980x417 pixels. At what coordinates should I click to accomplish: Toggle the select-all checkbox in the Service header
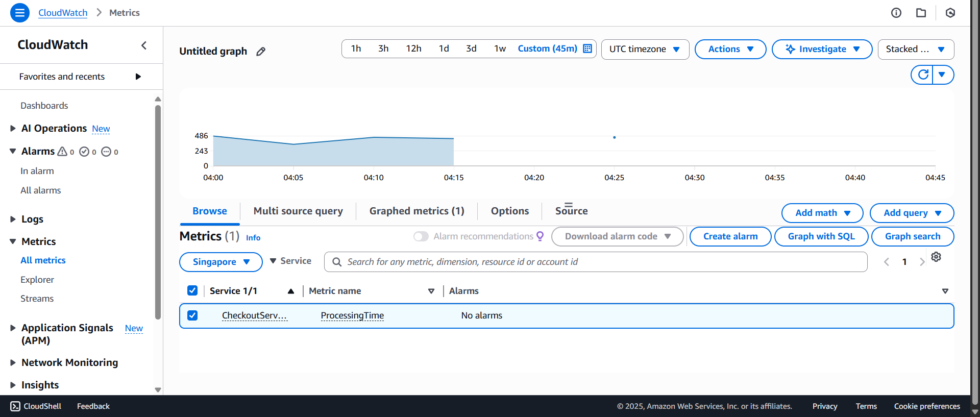point(192,290)
